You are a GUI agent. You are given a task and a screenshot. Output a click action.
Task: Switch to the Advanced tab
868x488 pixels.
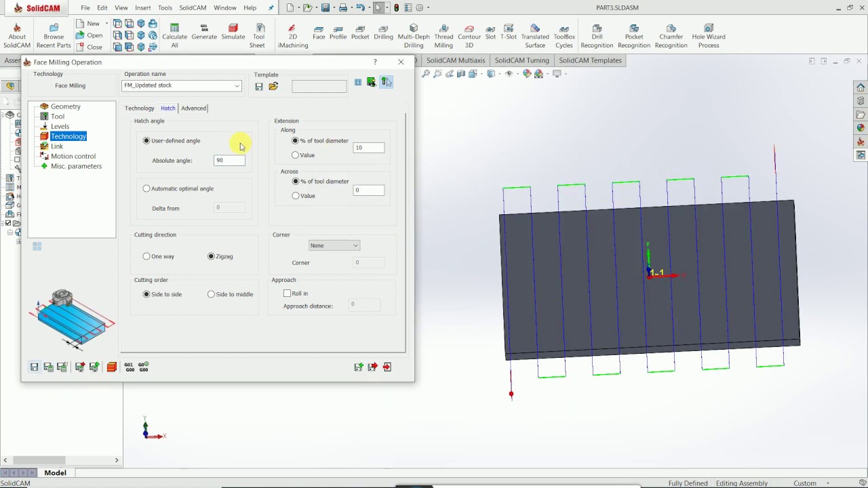tap(193, 108)
